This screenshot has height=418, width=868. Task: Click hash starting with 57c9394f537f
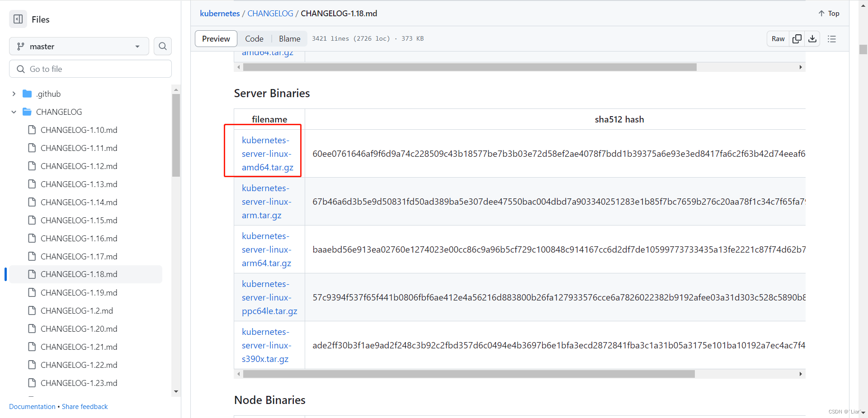click(x=559, y=297)
